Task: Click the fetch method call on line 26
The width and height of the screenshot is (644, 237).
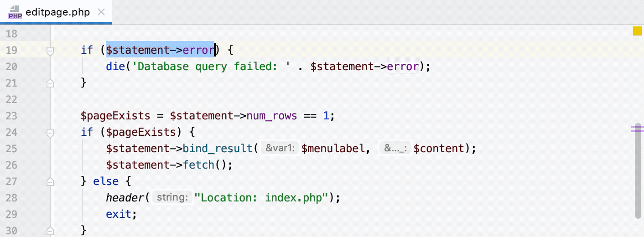Action: coord(198,165)
